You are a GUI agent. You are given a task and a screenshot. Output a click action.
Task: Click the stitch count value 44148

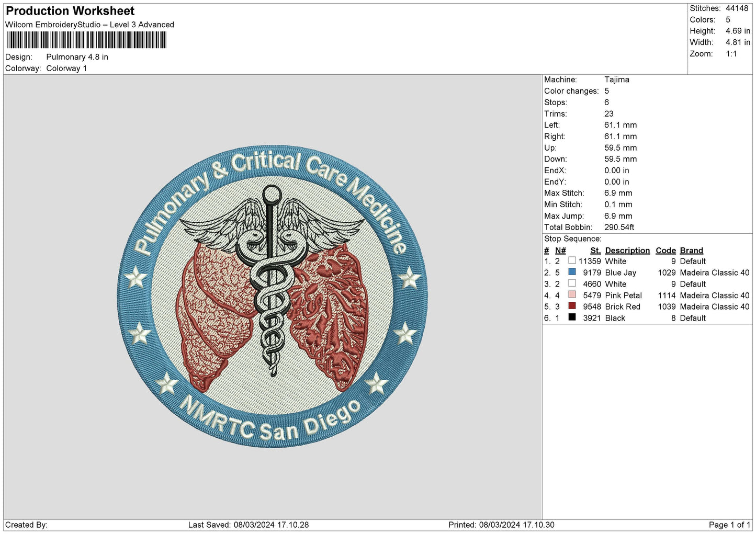click(x=737, y=8)
